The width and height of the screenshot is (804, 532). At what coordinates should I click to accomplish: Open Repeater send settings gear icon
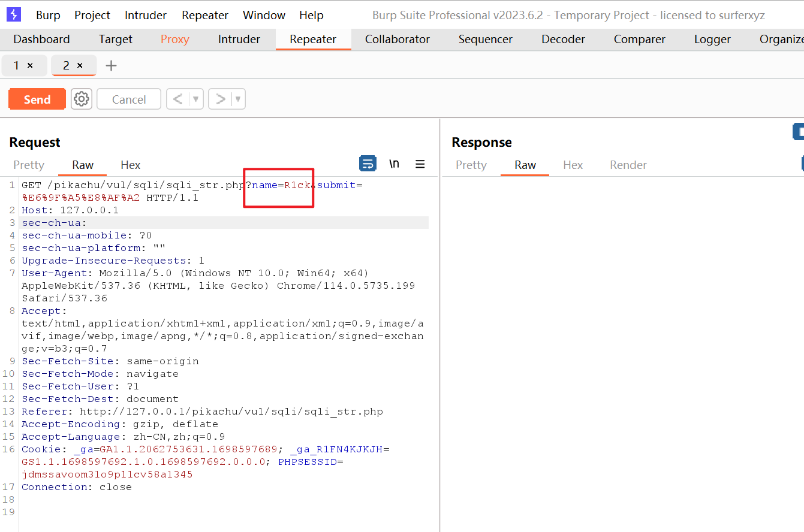coord(82,99)
